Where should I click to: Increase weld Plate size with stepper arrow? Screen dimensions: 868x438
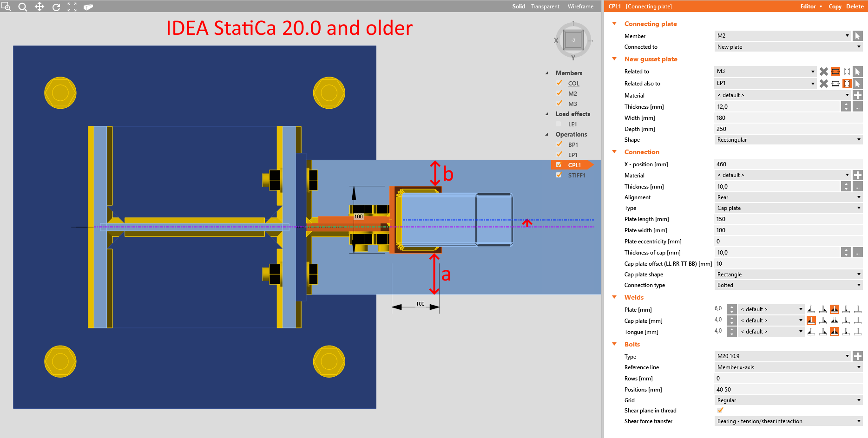click(x=732, y=307)
